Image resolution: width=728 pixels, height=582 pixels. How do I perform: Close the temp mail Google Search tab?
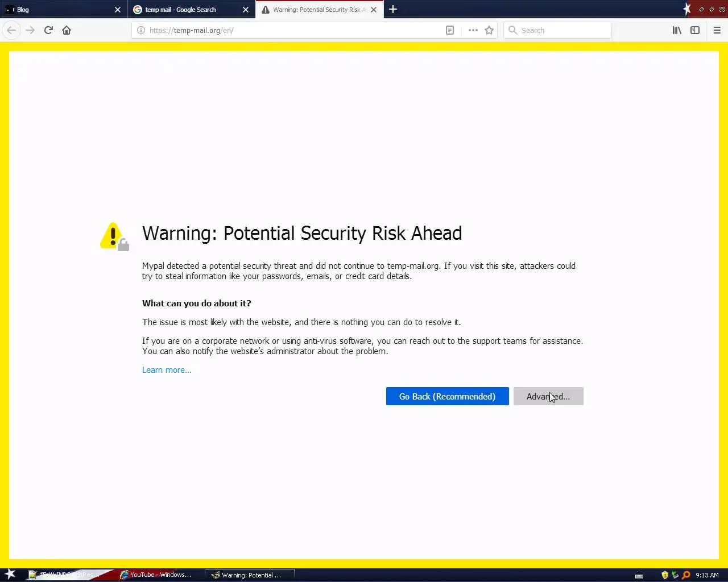coord(246,10)
